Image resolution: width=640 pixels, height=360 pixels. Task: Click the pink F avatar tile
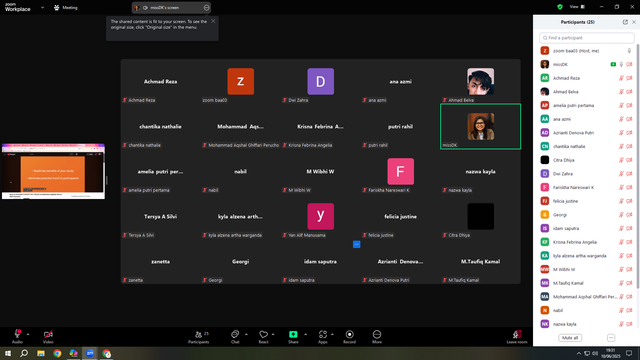400,171
